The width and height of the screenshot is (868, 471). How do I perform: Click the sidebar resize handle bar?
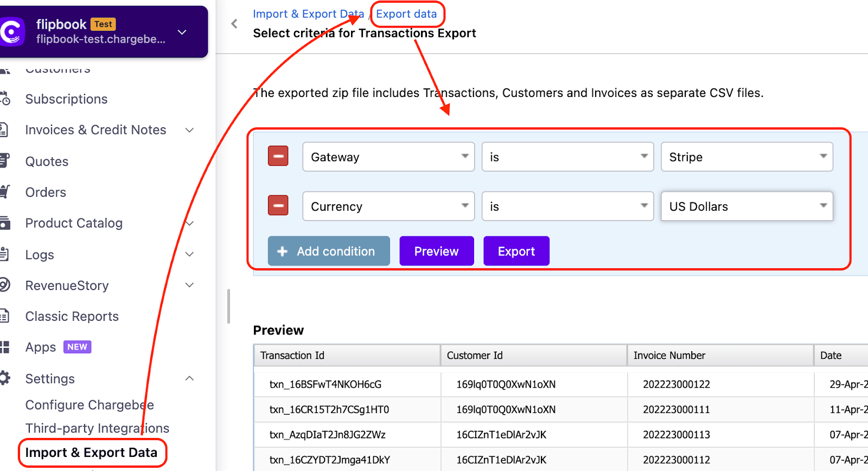pyautogui.click(x=228, y=306)
